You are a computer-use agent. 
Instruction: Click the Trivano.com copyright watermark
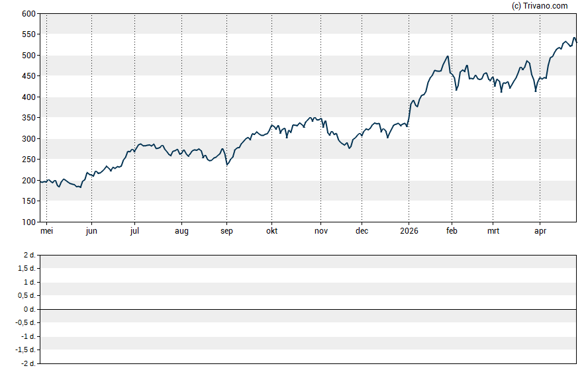point(540,6)
